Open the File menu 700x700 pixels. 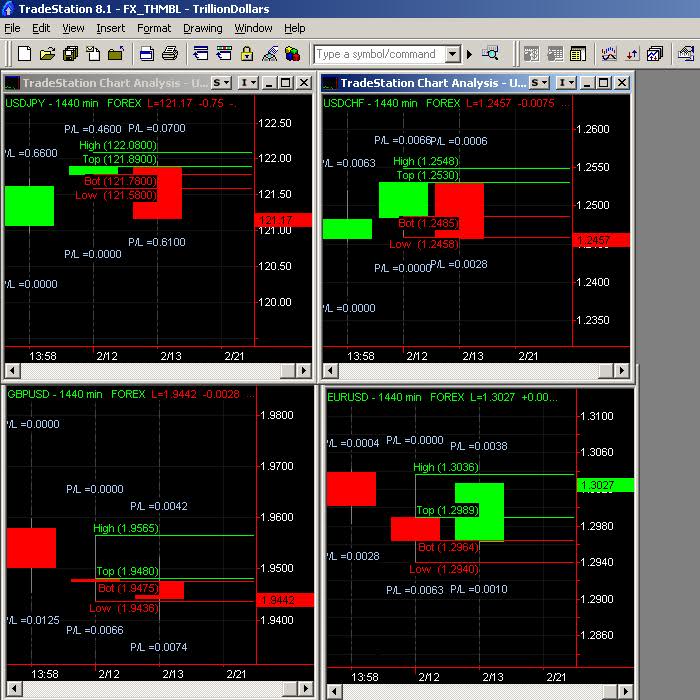12,28
